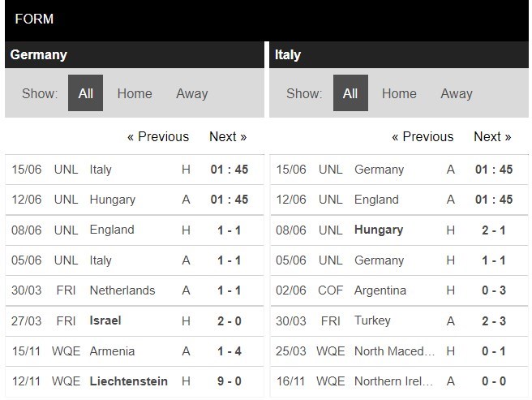This screenshot has height=400, width=532.
Task: Go to Previous Italy results
Action: [x=423, y=136]
